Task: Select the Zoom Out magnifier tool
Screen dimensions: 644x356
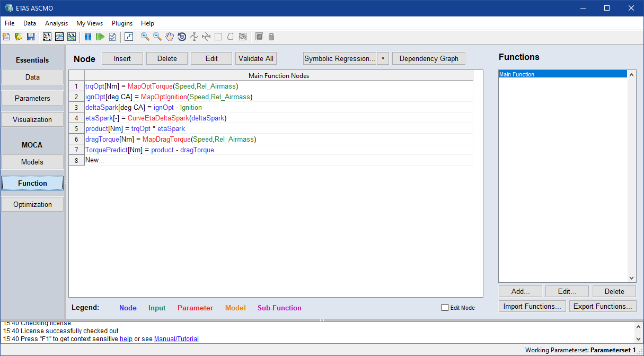Action: (157, 37)
